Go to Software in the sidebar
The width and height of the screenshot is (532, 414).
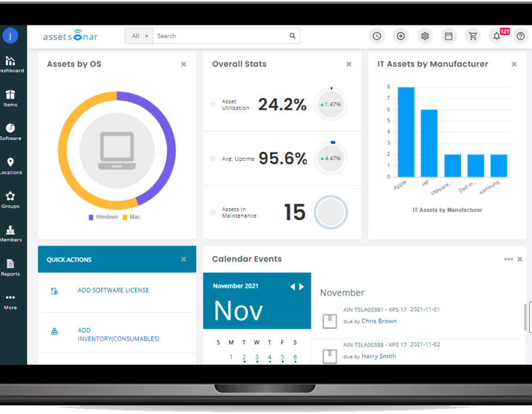click(11, 132)
